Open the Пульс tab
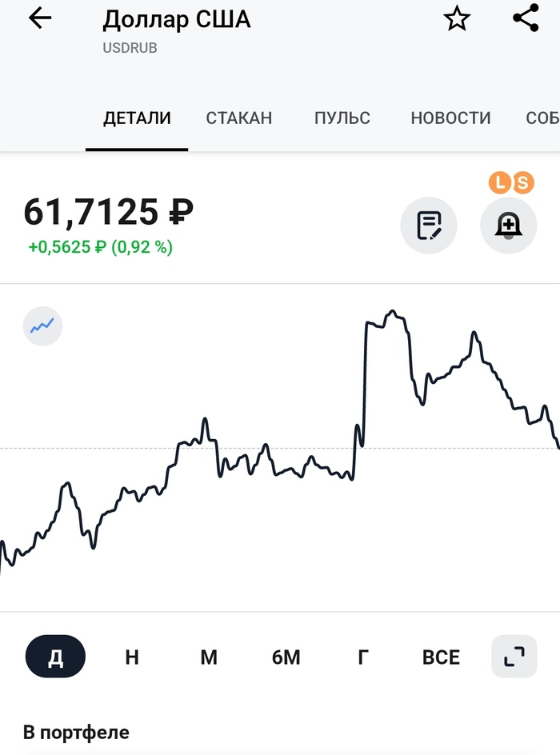Image resolution: width=560 pixels, height=755 pixels. click(342, 118)
